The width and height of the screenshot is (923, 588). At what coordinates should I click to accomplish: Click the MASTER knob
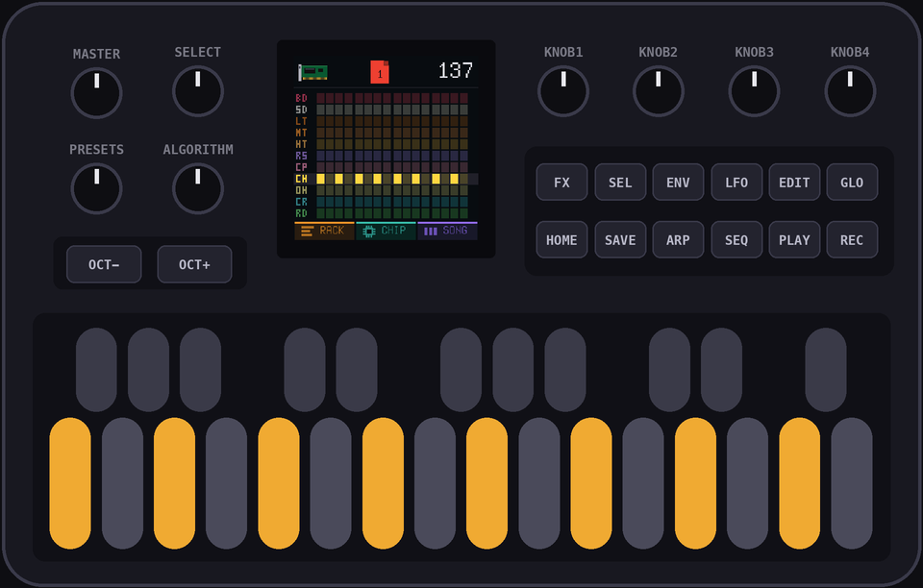coord(96,93)
